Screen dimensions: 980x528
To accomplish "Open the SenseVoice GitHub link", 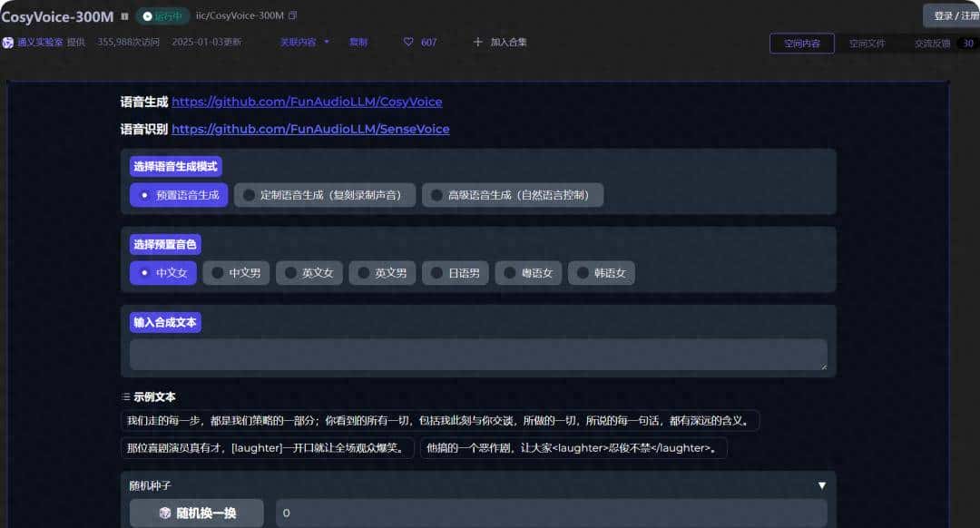I will click(311, 129).
